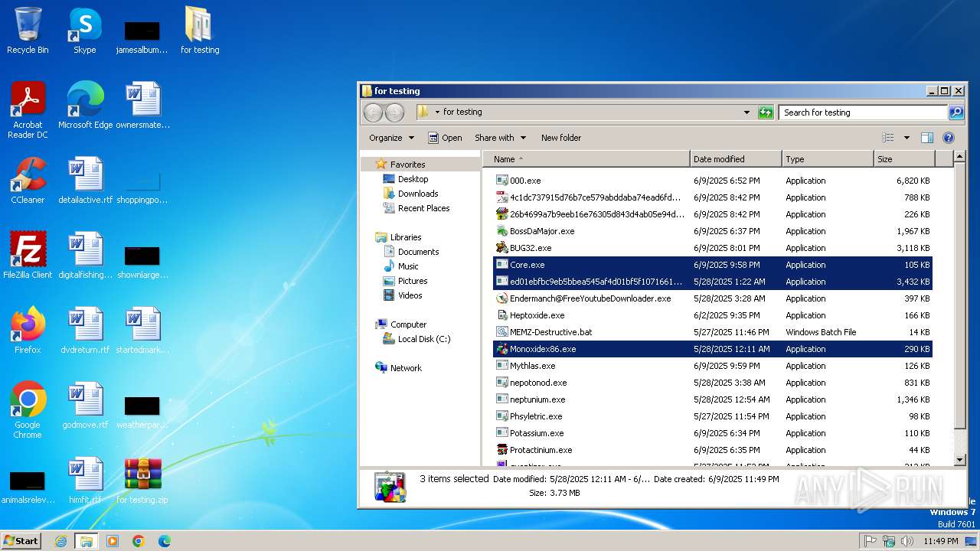Open the Start menu

(x=21, y=541)
